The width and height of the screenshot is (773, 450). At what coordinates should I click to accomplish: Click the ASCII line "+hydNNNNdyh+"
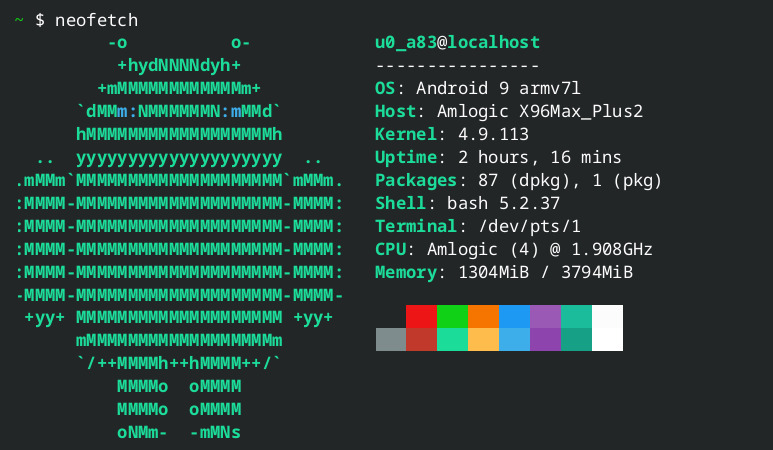click(179, 66)
